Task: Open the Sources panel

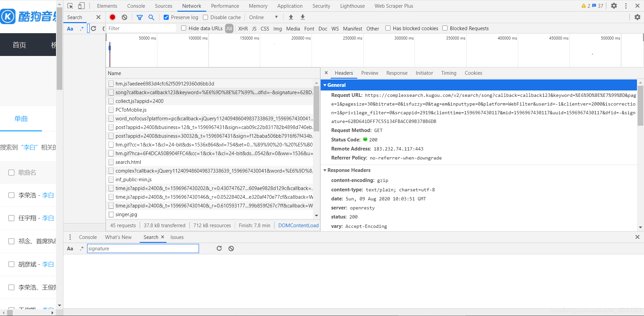Action: [163, 6]
